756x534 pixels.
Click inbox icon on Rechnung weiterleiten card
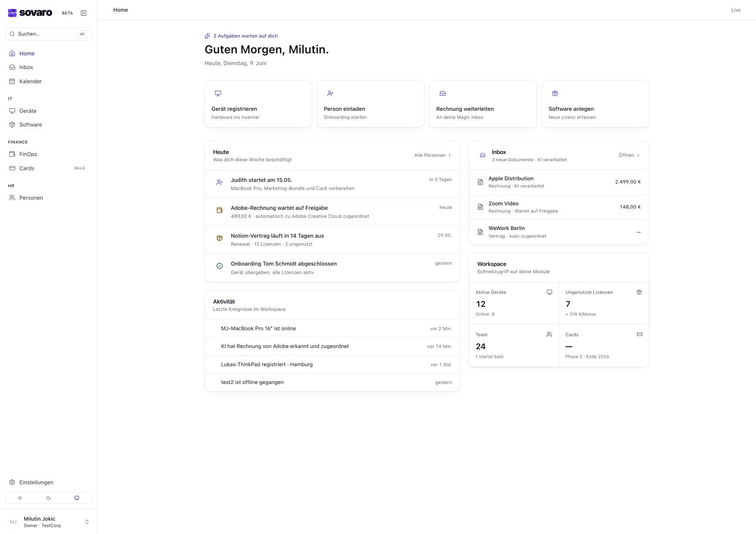coord(442,93)
